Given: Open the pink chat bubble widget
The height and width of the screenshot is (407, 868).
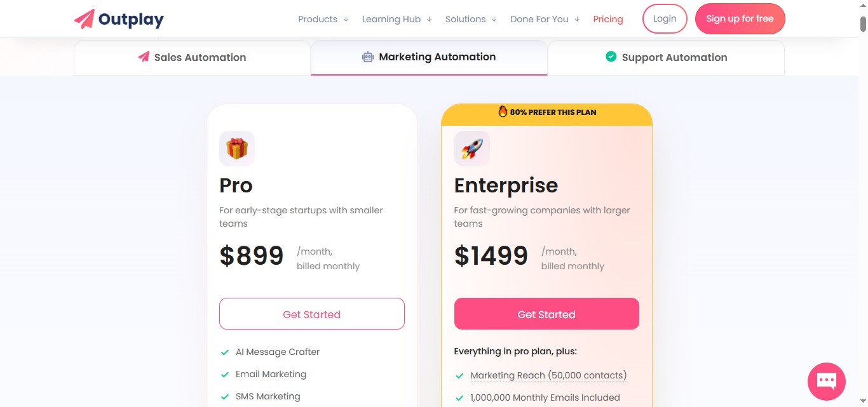Looking at the screenshot, I should 826,381.
